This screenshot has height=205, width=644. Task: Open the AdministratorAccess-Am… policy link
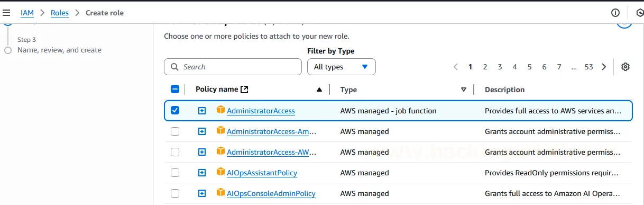click(x=272, y=131)
